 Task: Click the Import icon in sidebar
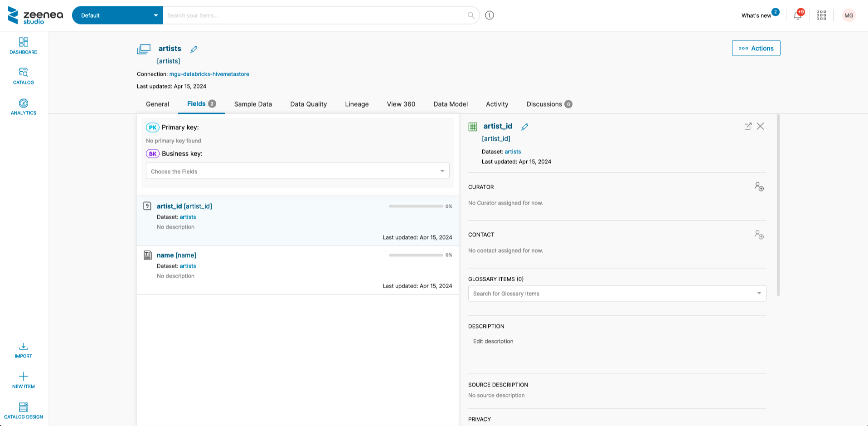pyautogui.click(x=24, y=350)
